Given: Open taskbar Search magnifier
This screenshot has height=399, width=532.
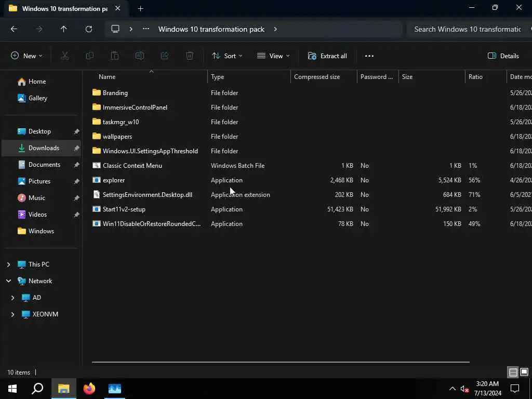Looking at the screenshot, I should 37,389.
